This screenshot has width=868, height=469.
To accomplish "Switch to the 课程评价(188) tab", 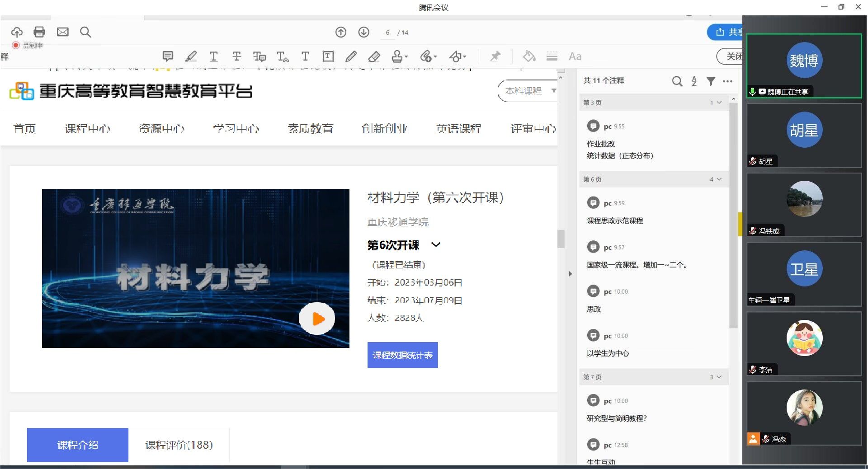I will (179, 445).
